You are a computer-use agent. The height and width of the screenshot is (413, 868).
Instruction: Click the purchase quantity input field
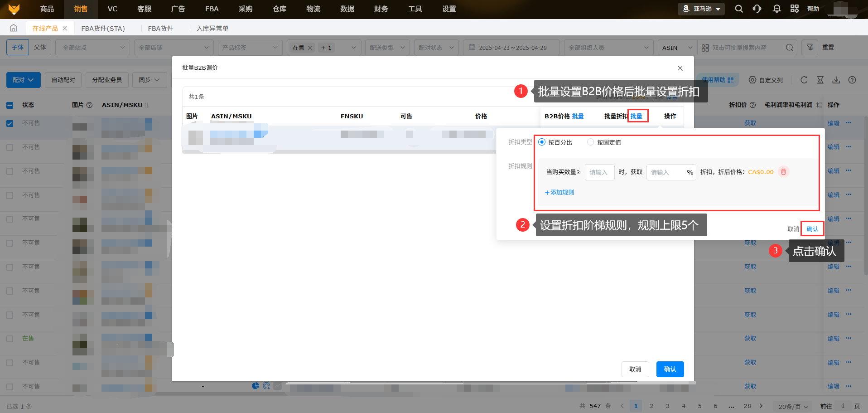pyautogui.click(x=599, y=172)
